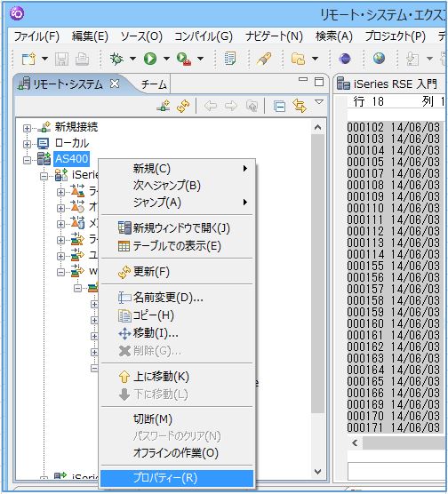Open the Run dropdown arrow
This screenshot has width=448, height=494.
pyautogui.click(x=166, y=59)
